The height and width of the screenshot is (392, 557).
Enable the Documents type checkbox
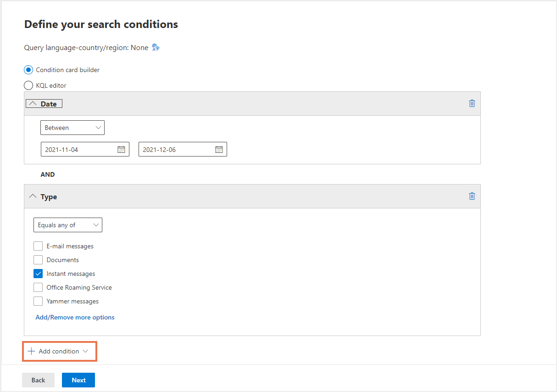pyautogui.click(x=38, y=260)
